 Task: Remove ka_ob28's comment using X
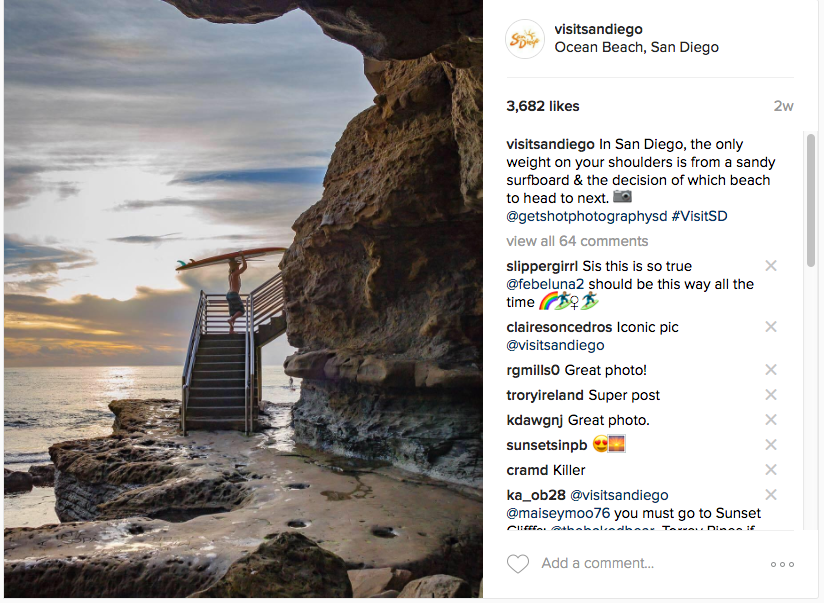point(770,495)
